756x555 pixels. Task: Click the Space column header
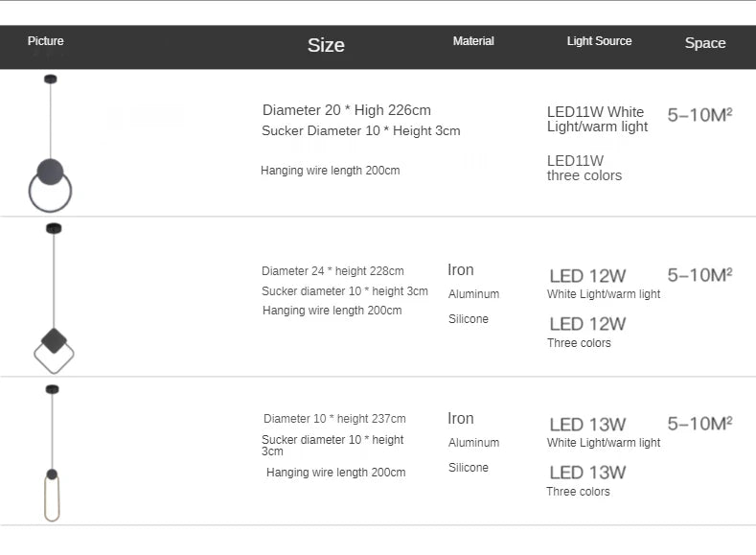point(705,43)
